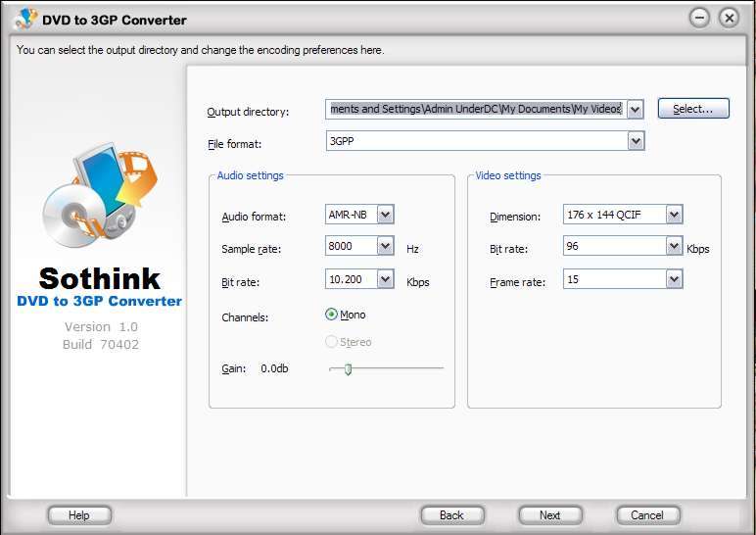The height and width of the screenshot is (535, 756).
Task: Expand the Sample rate dropdown
Action: coord(385,246)
